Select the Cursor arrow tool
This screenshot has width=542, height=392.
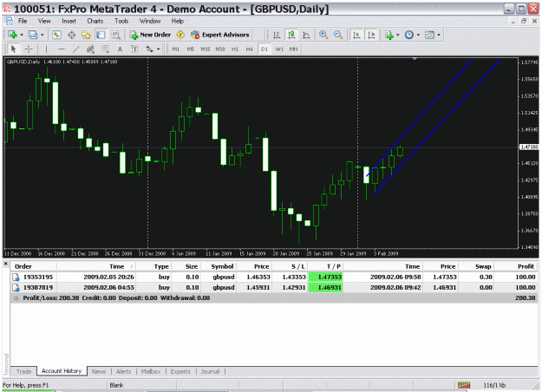tap(14, 49)
